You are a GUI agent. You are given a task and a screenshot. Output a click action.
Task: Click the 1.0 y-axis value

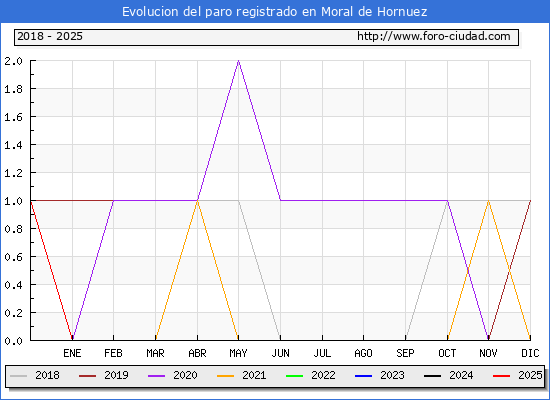coord(13,201)
